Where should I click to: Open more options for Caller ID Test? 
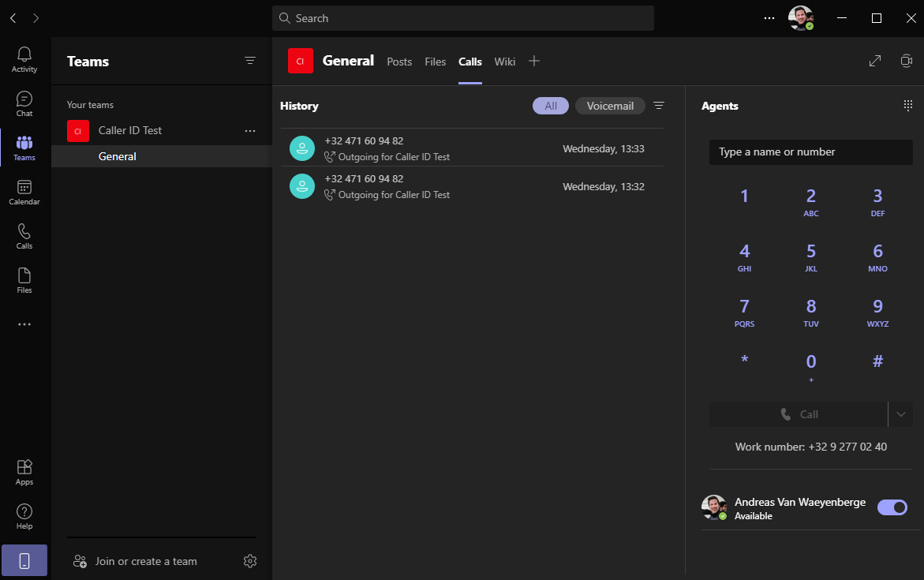250,131
